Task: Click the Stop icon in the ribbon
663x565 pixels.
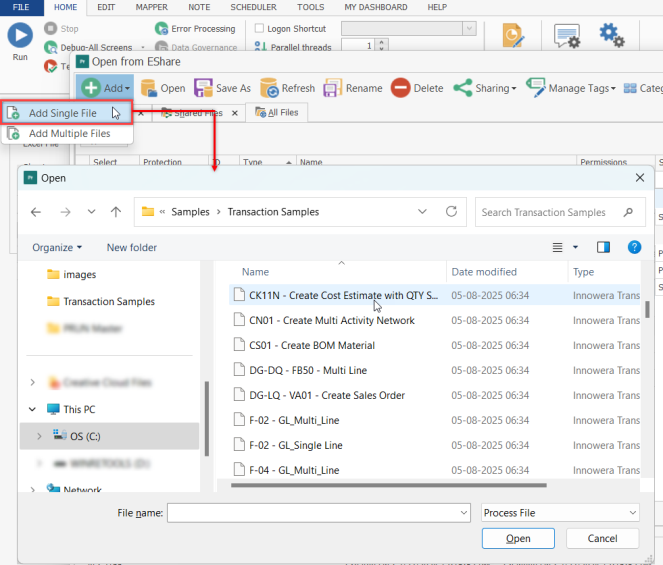Action: point(50,29)
